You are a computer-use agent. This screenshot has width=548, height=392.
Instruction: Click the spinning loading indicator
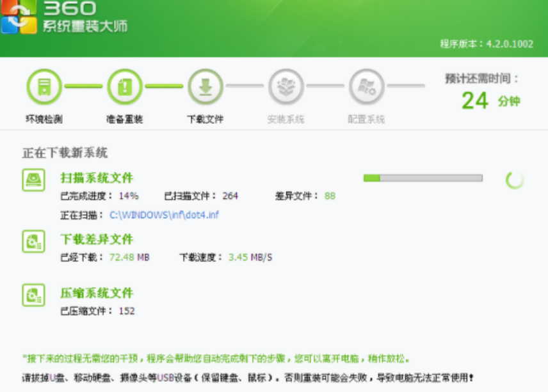515,180
